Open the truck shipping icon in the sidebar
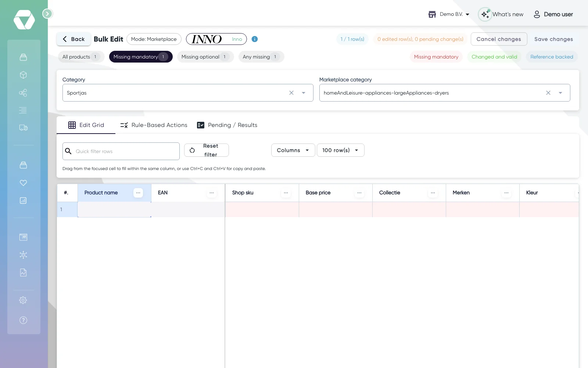The image size is (588, 368). click(23, 128)
